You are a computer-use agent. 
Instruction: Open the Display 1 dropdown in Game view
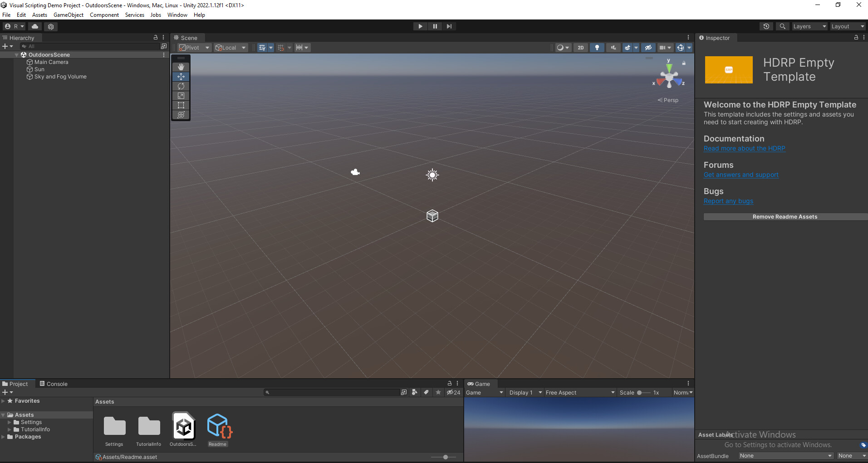[x=525, y=393]
